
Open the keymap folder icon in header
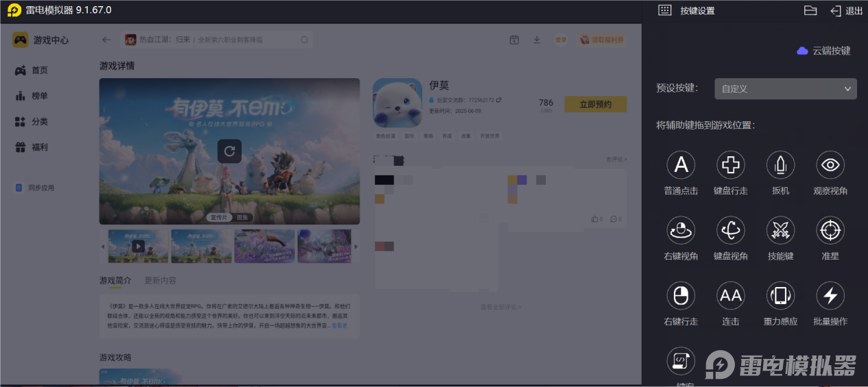[810, 10]
